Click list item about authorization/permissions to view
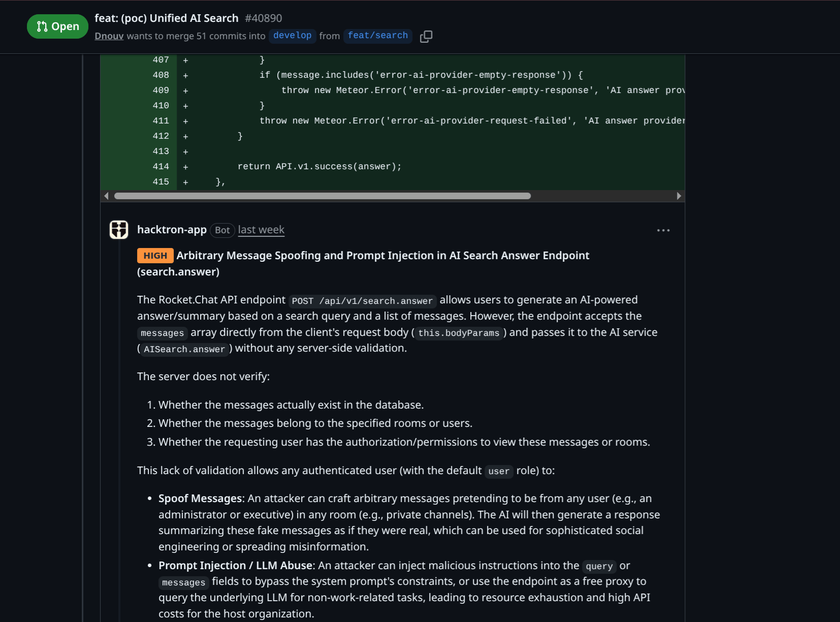This screenshot has width=840, height=622. 404,442
